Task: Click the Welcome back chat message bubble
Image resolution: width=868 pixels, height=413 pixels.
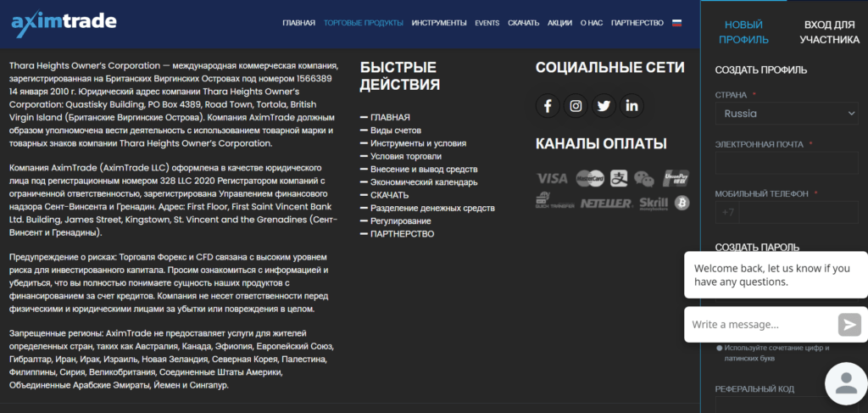Action: click(x=776, y=275)
